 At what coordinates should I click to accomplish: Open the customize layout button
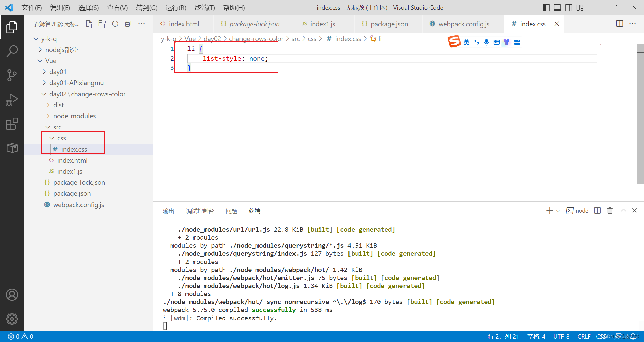[x=580, y=7]
